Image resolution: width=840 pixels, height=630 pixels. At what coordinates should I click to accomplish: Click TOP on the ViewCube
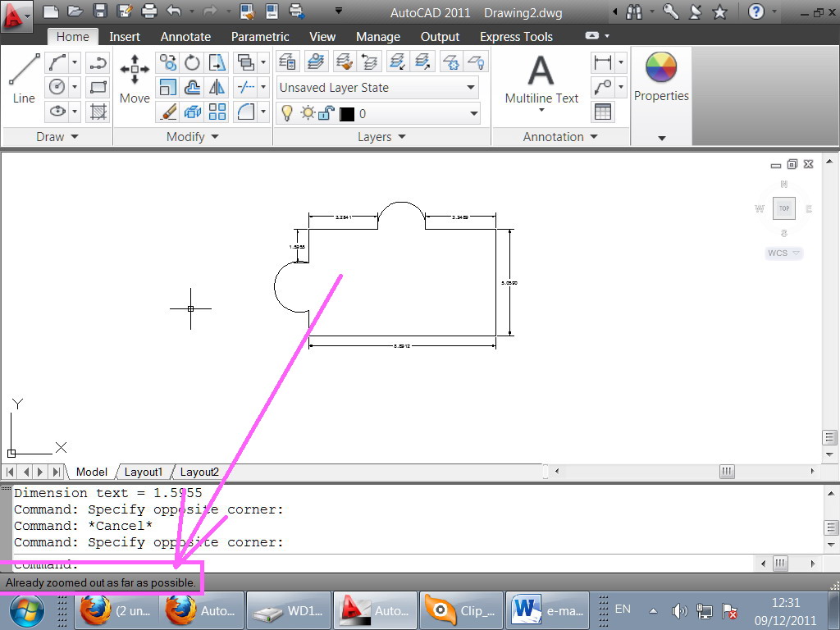click(783, 208)
